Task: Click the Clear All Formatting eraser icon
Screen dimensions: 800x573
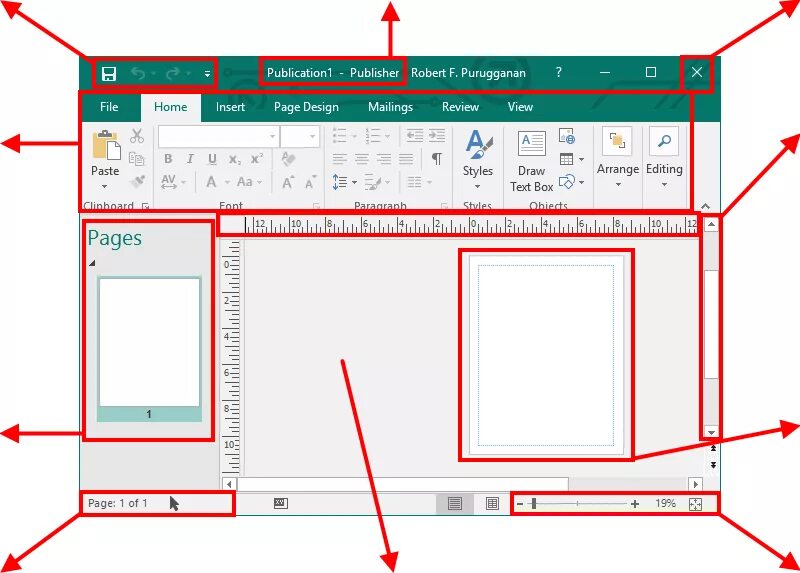Action: [x=288, y=159]
